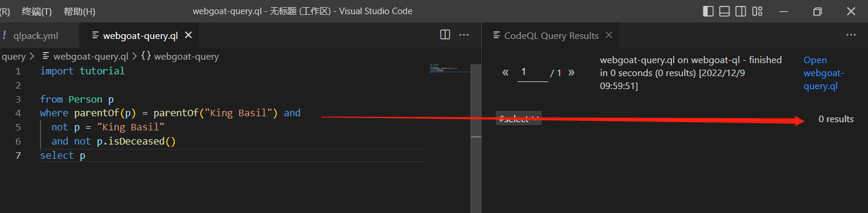This screenshot has height=213, width=868.
Task: Open the 终端(T) menu
Action: click(x=37, y=11)
